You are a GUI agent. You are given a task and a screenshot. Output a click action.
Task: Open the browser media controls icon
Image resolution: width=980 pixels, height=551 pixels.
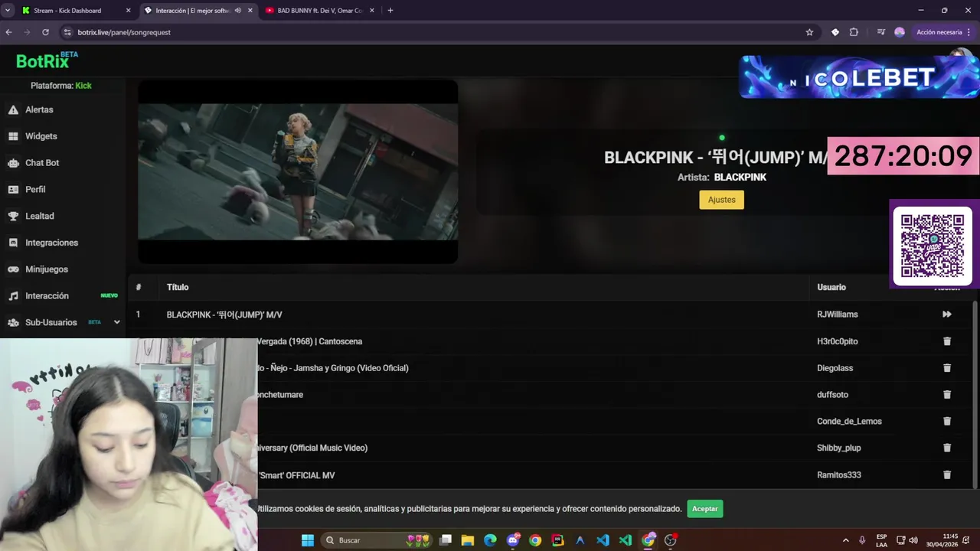881,32
